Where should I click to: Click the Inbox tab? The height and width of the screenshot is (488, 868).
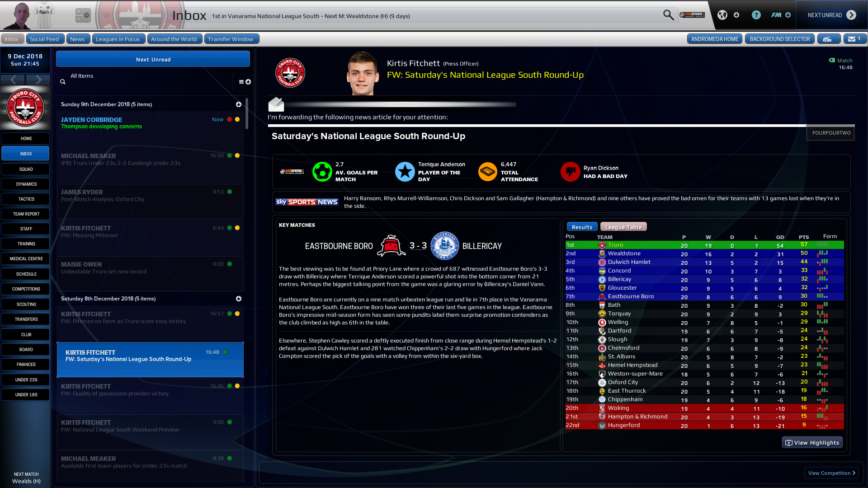[12, 39]
